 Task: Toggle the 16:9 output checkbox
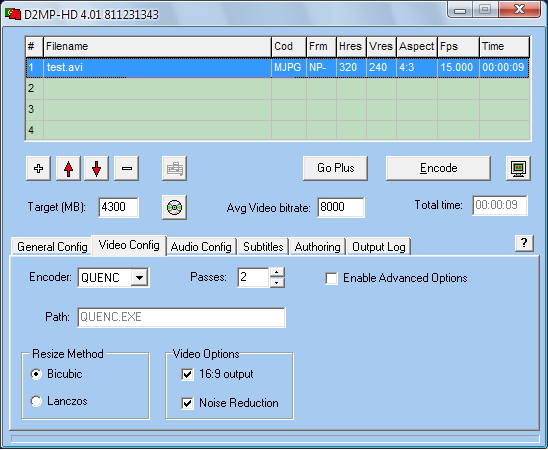(187, 375)
